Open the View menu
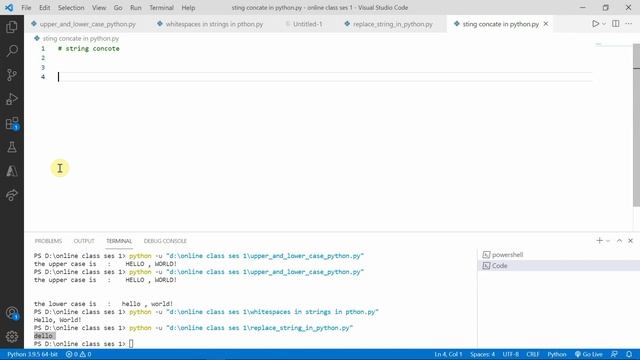Viewport: 640px width, 360px height. pyautogui.click(x=99, y=8)
